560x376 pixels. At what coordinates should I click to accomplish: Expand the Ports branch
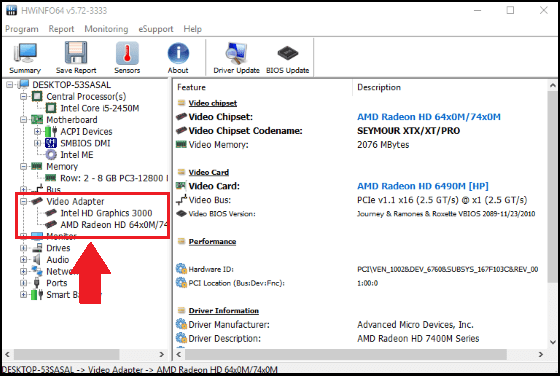(24, 283)
